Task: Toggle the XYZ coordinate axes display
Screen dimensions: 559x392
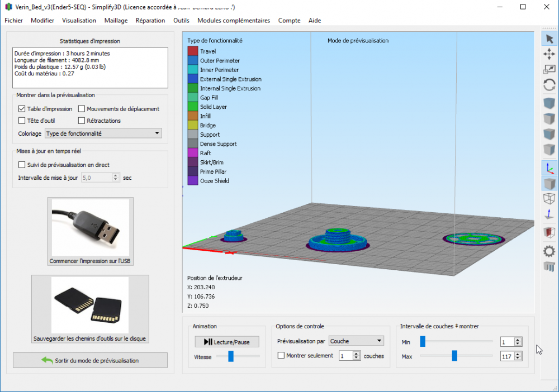Action: click(x=549, y=168)
